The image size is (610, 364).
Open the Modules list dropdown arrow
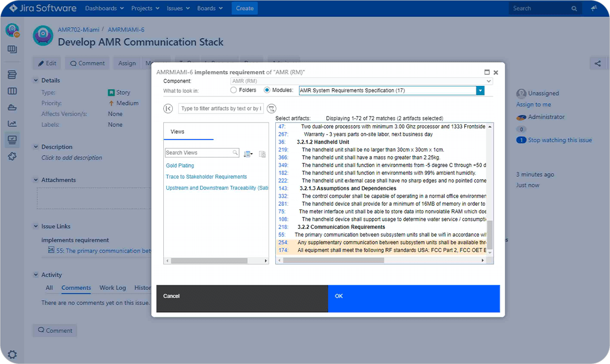[x=480, y=90]
